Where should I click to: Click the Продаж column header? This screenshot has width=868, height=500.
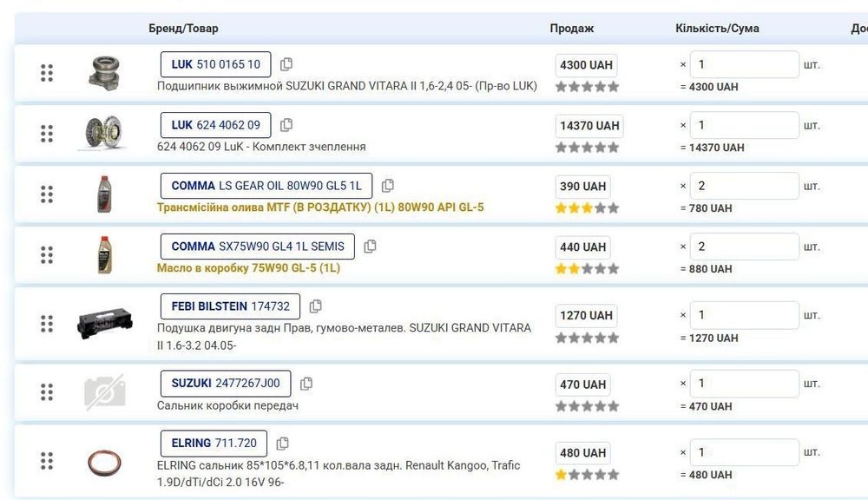572,29
